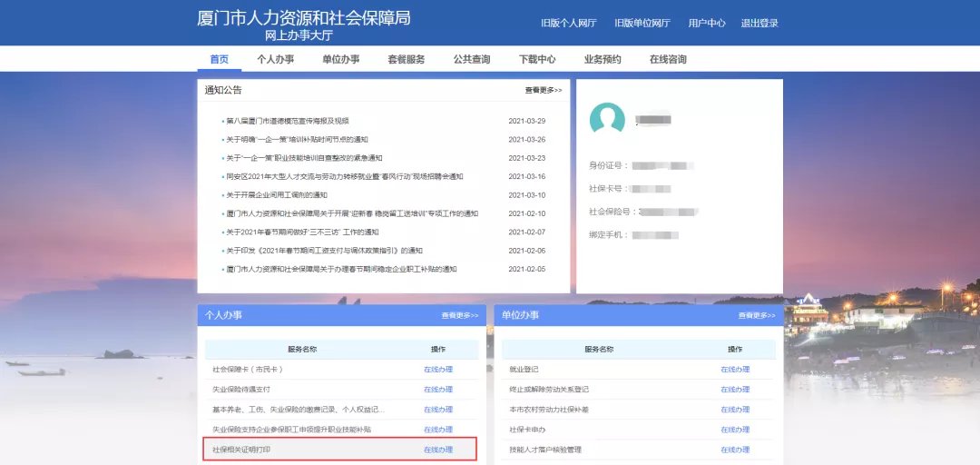This screenshot has width=980, height=465.
Task: Click the teal user avatar icon
Action: tap(607, 120)
